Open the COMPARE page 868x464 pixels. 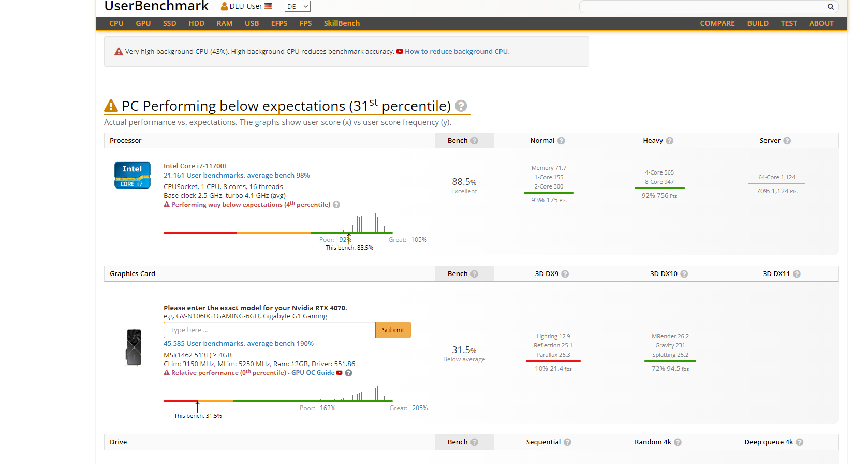[x=717, y=23]
